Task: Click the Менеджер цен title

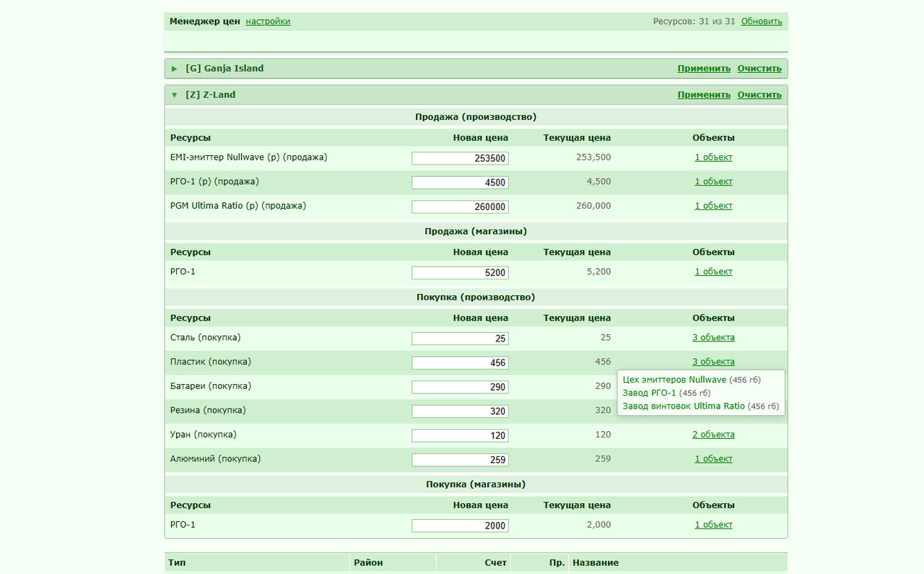Action: pyautogui.click(x=205, y=22)
